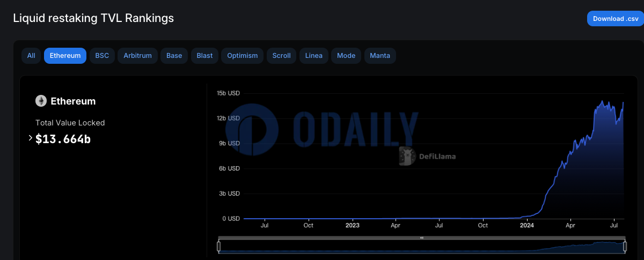This screenshot has height=260, width=644.
Task: Click the Ethereum logo icon
Action: (x=41, y=101)
